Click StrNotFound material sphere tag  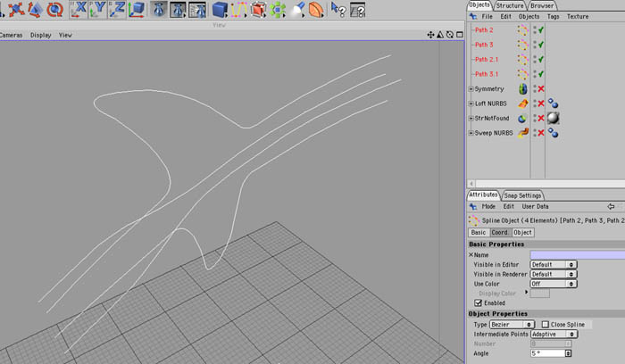[554, 118]
